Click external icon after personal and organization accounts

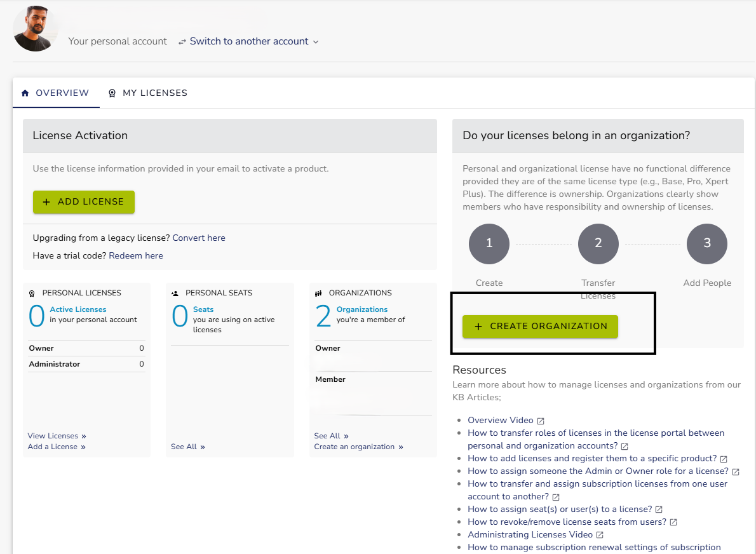tap(624, 447)
